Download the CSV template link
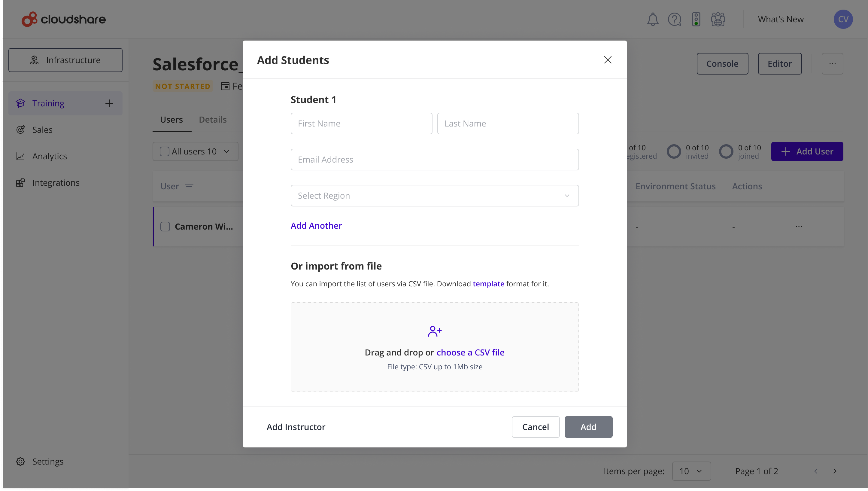The image size is (868, 491). tap(488, 284)
